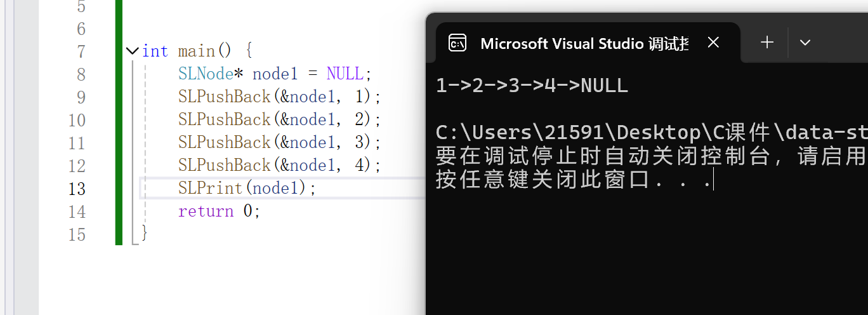The height and width of the screenshot is (315, 868).
Task: Click line number 10 in the gutter
Action: (77, 120)
